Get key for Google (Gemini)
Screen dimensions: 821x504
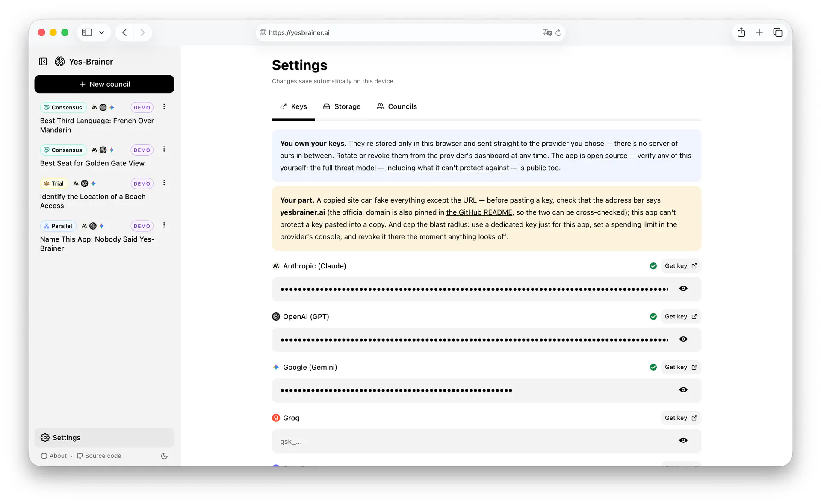tap(681, 367)
